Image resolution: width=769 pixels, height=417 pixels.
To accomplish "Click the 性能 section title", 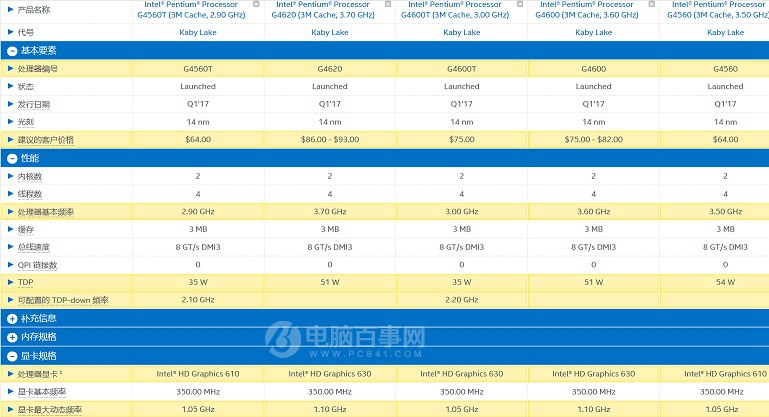I will tap(30, 158).
